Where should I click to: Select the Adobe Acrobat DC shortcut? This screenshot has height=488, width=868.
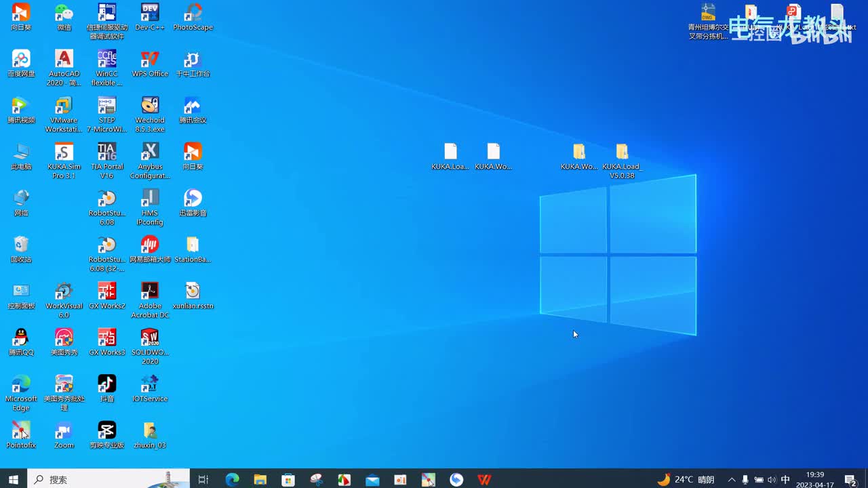(x=150, y=300)
